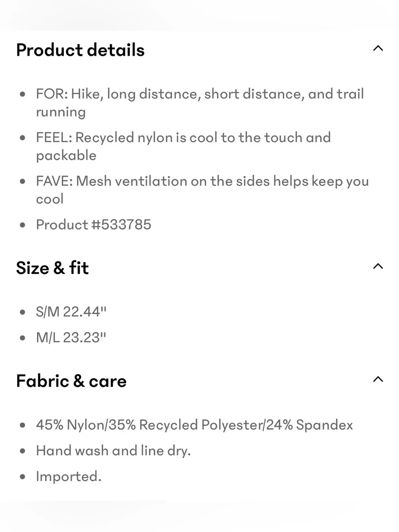Click the bullet dot beside S/M size
This screenshot has height=532, width=399.
click(x=23, y=312)
